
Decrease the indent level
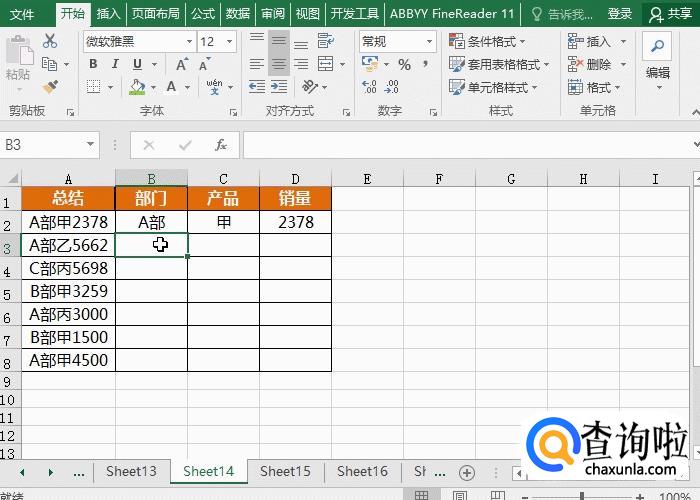click(x=257, y=86)
